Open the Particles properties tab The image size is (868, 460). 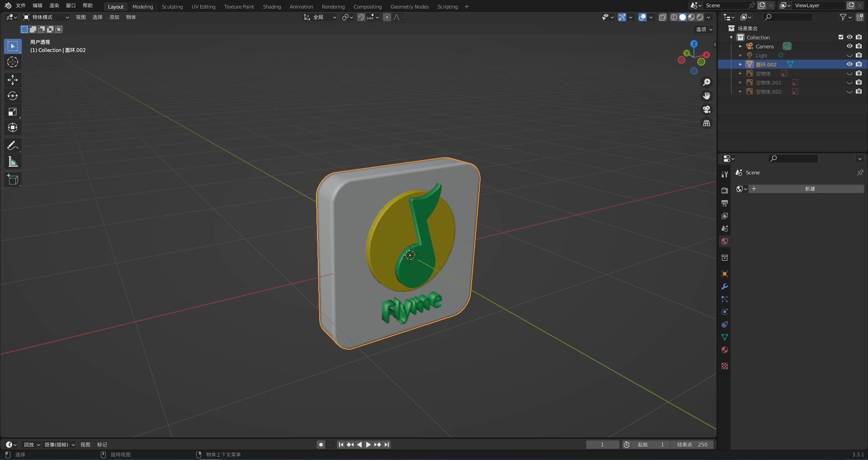(725, 299)
